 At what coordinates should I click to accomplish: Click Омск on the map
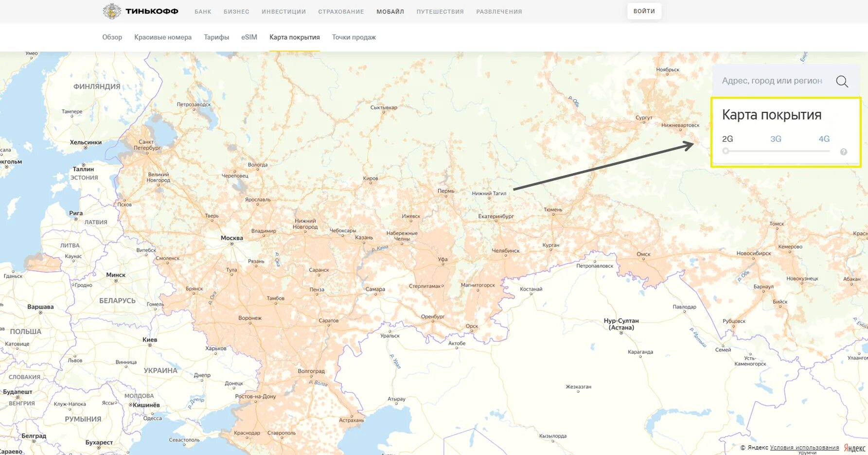point(643,254)
